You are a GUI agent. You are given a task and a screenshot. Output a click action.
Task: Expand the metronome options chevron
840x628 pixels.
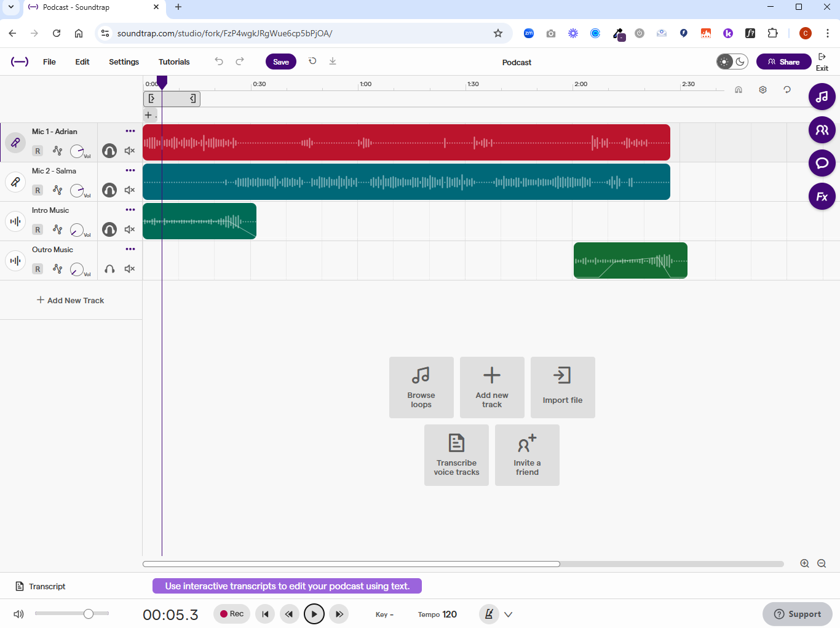click(509, 614)
